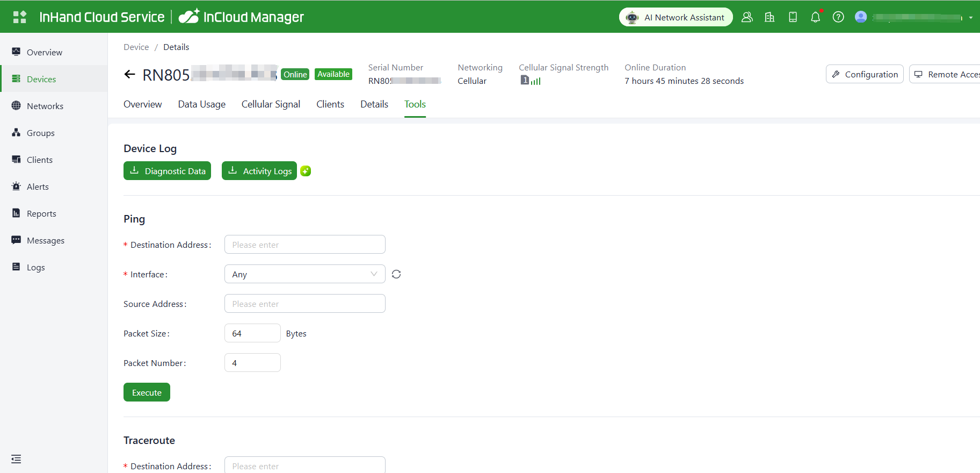
Task: Open the organization building icon
Action: point(770,17)
